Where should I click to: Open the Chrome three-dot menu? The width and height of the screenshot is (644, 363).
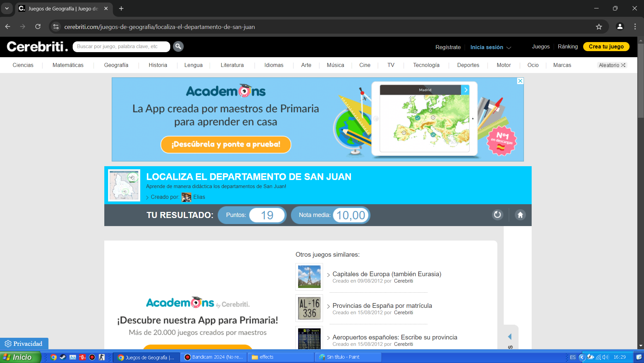635,27
